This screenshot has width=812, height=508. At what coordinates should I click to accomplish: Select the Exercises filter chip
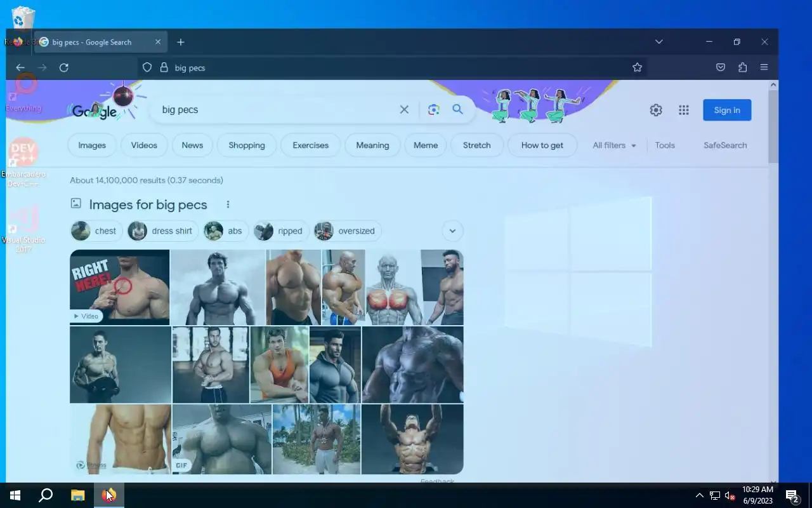coord(310,145)
